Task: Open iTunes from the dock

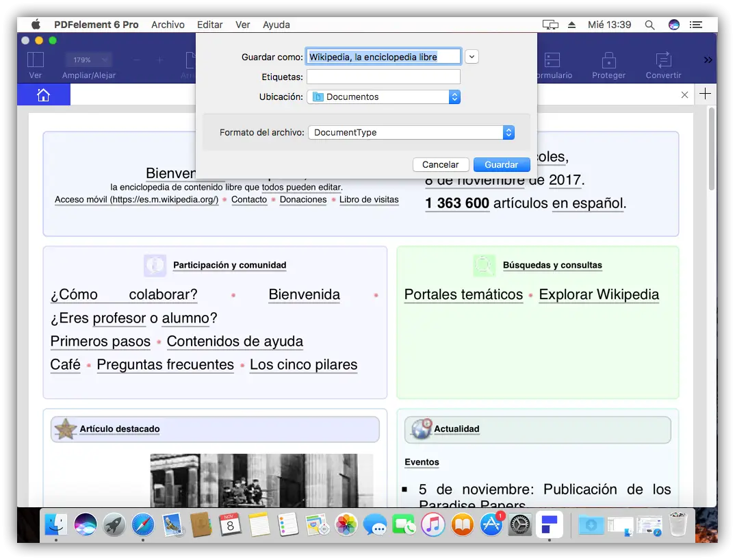Action: coord(433,524)
